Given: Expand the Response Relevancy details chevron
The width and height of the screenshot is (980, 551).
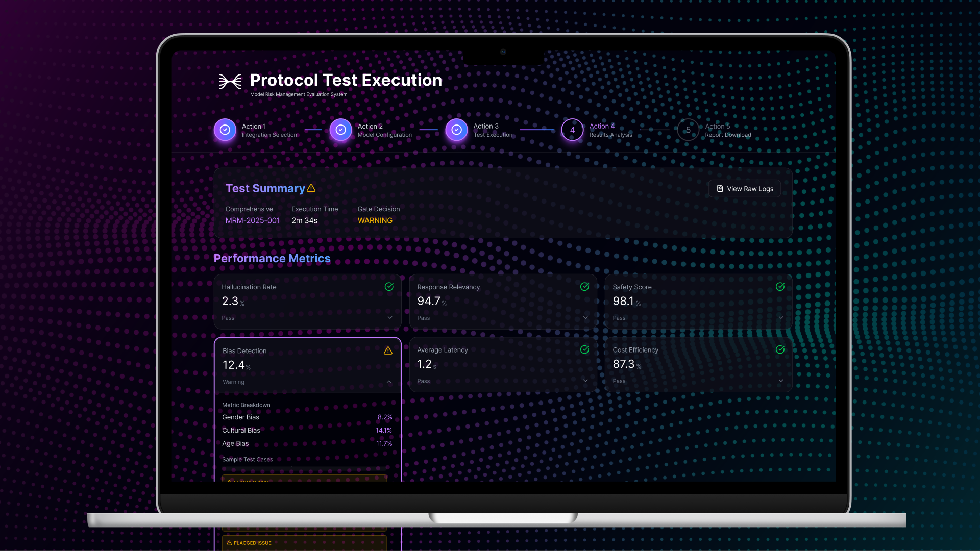Looking at the screenshot, I should (x=585, y=318).
